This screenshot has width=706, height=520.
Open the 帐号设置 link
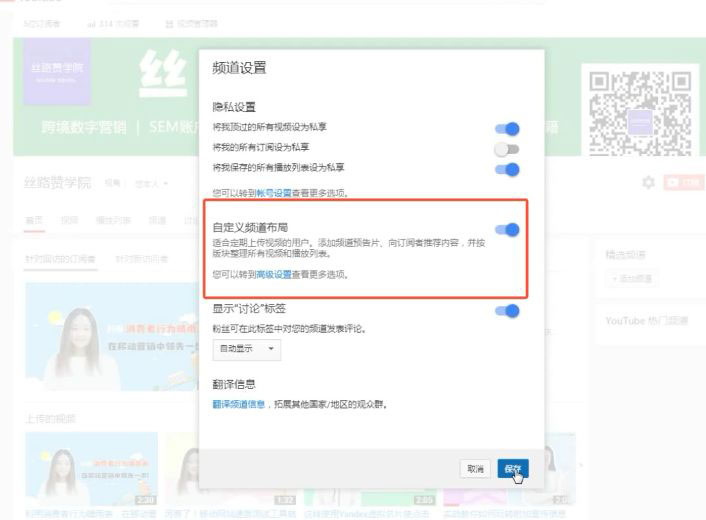click(274, 193)
